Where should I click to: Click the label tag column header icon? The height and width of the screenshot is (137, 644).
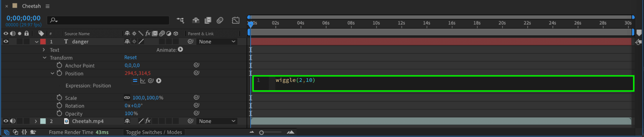click(x=41, y=33)
